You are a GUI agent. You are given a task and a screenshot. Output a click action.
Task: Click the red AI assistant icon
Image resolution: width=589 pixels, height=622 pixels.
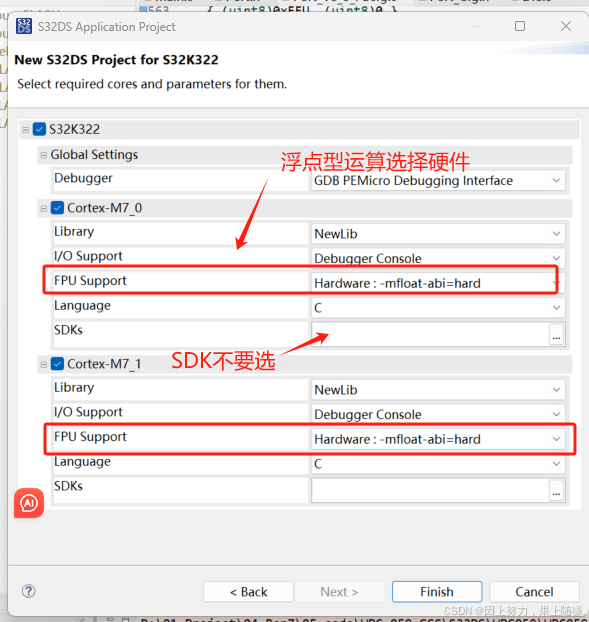point(29,503)
